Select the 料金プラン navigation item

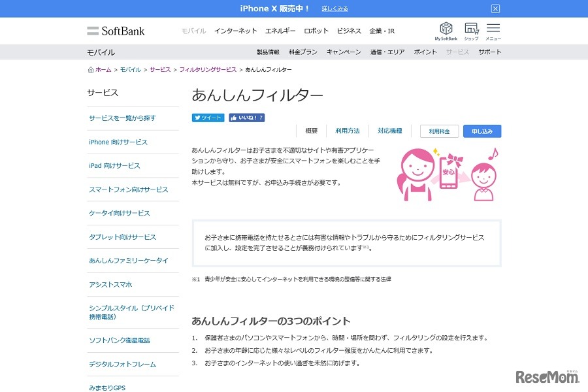(303, 52)
